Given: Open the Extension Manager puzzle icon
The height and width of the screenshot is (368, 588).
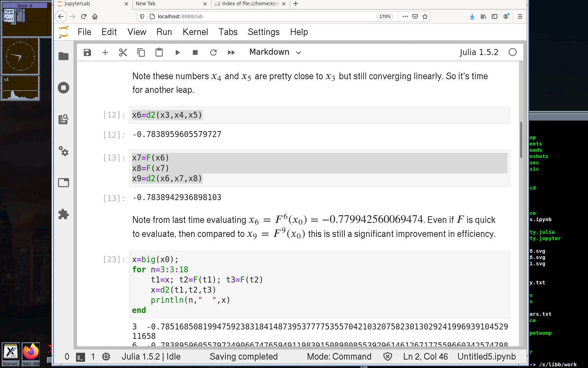Looking at the screenshot, I should pos(63,214).
